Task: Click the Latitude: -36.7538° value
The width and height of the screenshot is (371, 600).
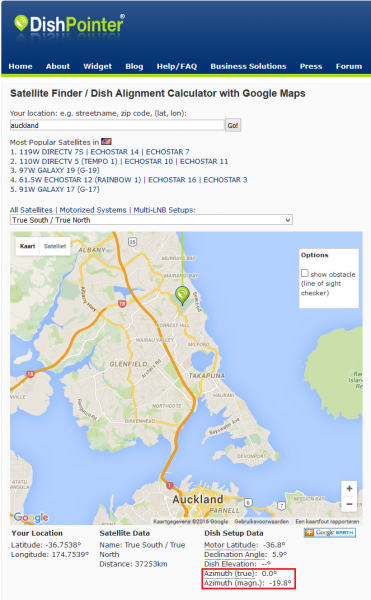Action: pos(46,545)
